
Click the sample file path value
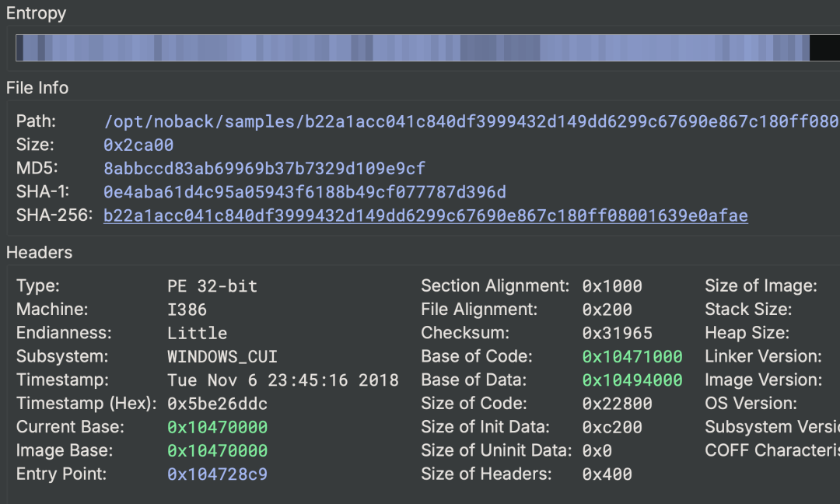pos(471,122)
